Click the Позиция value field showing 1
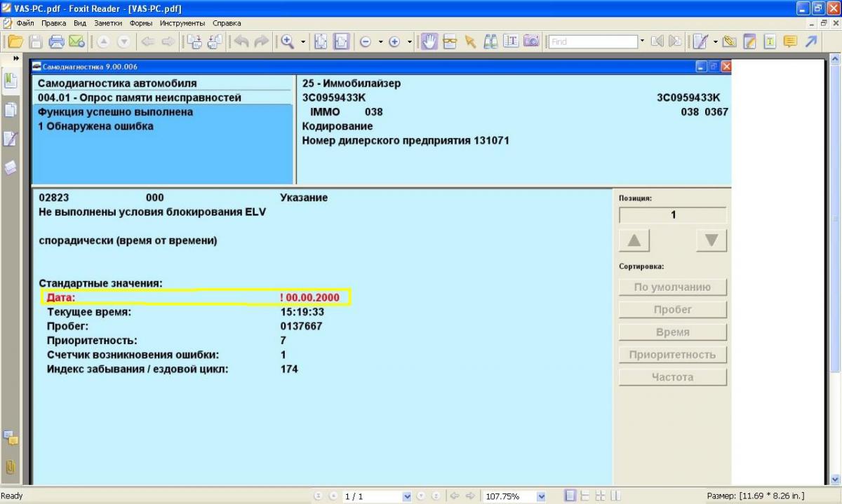This screenshot has height=504, width=842. [x=673, y=215]
